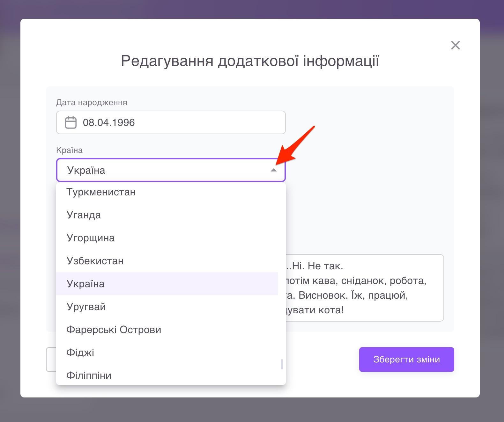Select Туркменистан from the country list
Screen dimensions: 504x422
tap(101, 192)
